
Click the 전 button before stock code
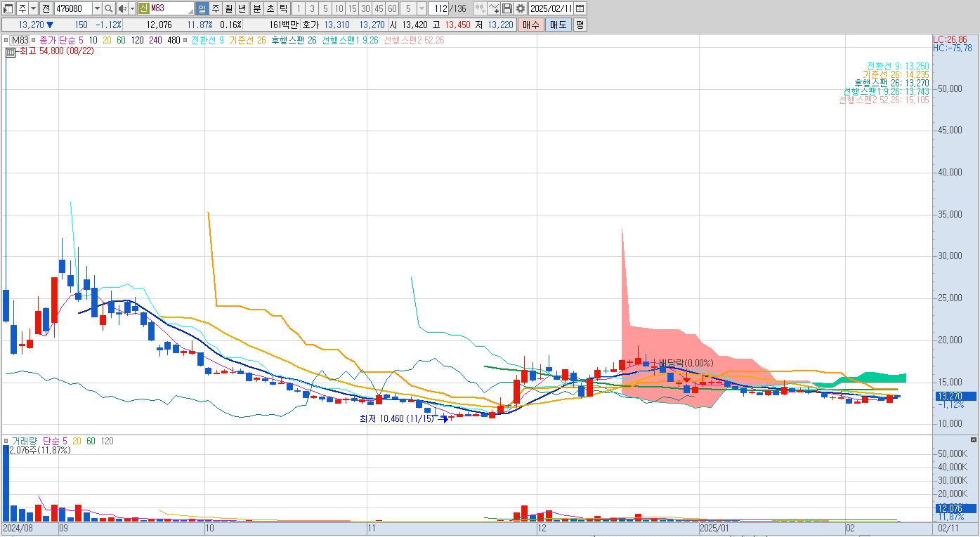(x=46, y=8)
